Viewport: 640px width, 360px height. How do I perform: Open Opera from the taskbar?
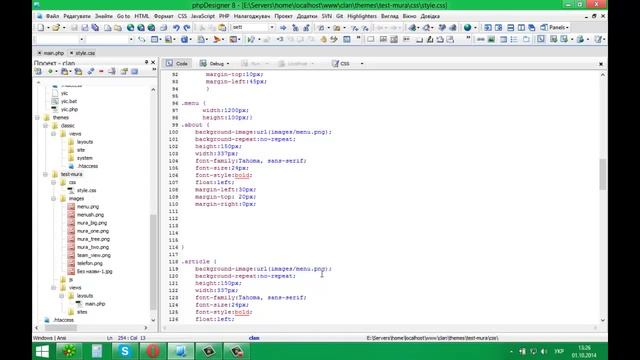[x=153, y=351]
